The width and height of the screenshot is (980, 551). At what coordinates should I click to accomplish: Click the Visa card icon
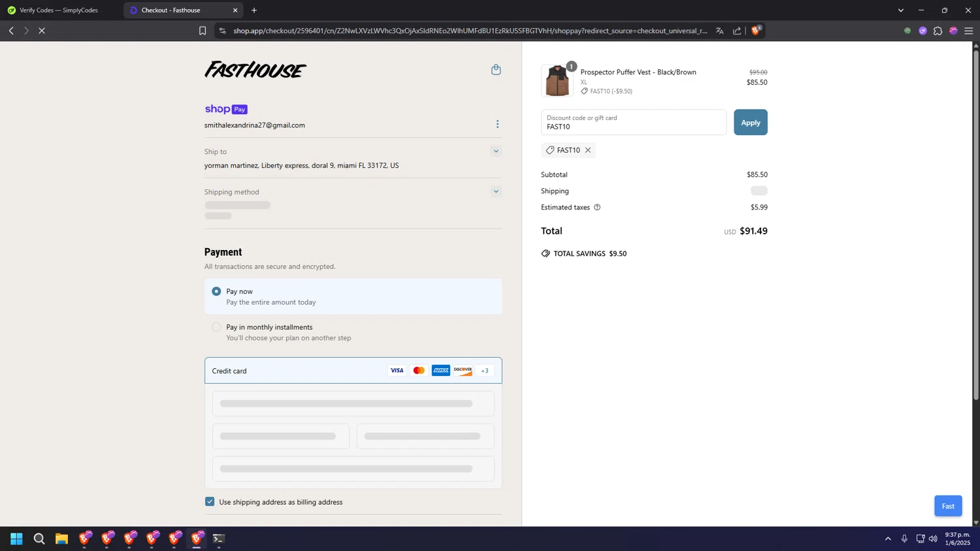(397, 370)
